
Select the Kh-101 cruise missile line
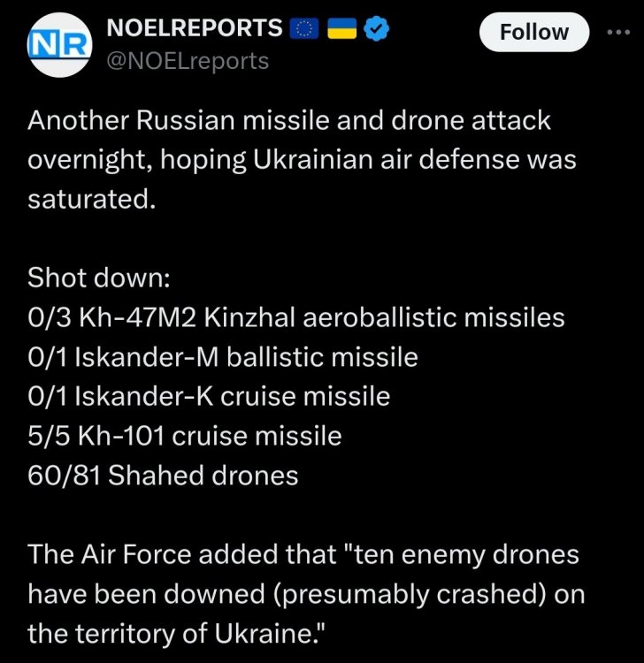(185, 436)
